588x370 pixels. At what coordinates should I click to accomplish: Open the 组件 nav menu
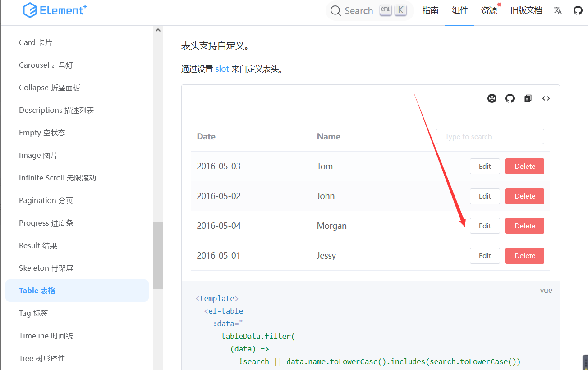point(459,10)
